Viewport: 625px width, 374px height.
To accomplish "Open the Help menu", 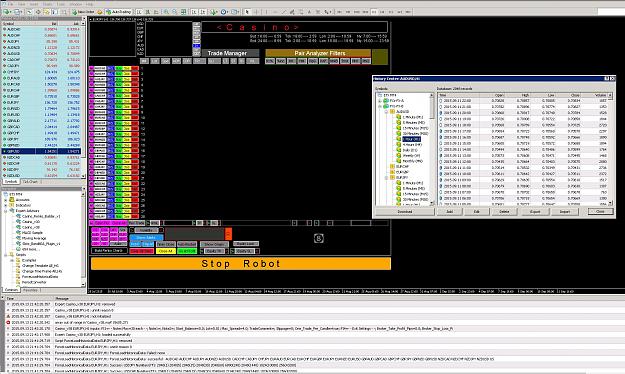I will click(x=89, y=4).
